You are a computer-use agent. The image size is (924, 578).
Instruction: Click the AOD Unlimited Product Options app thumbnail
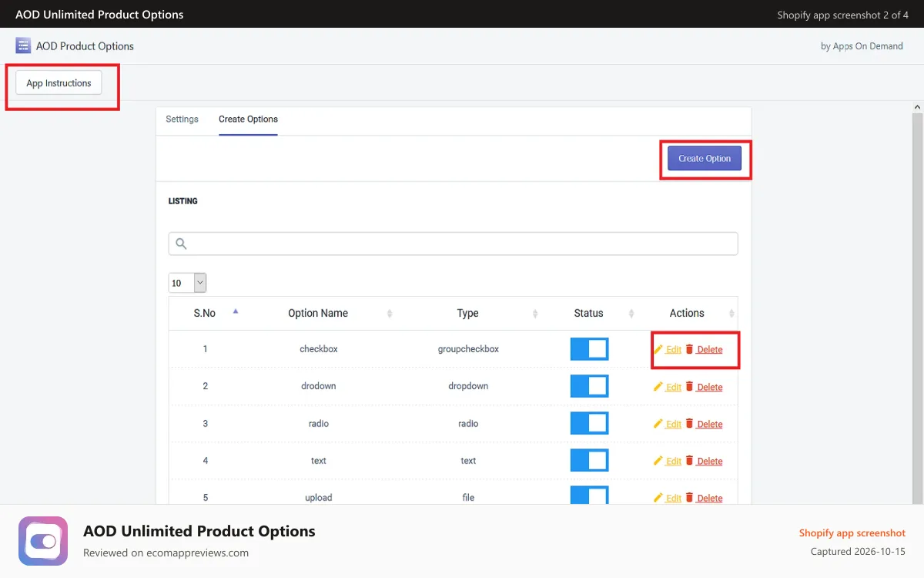point(43,541)
